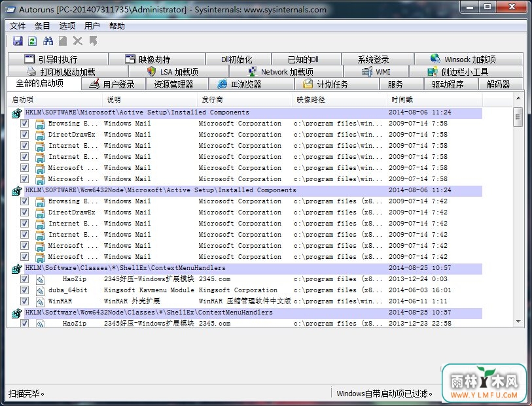The height and width of the screenshot is (406, 532).
Task: Click DirectDrawEx entry icon timestamped 7:58
Action: point(40,135)
